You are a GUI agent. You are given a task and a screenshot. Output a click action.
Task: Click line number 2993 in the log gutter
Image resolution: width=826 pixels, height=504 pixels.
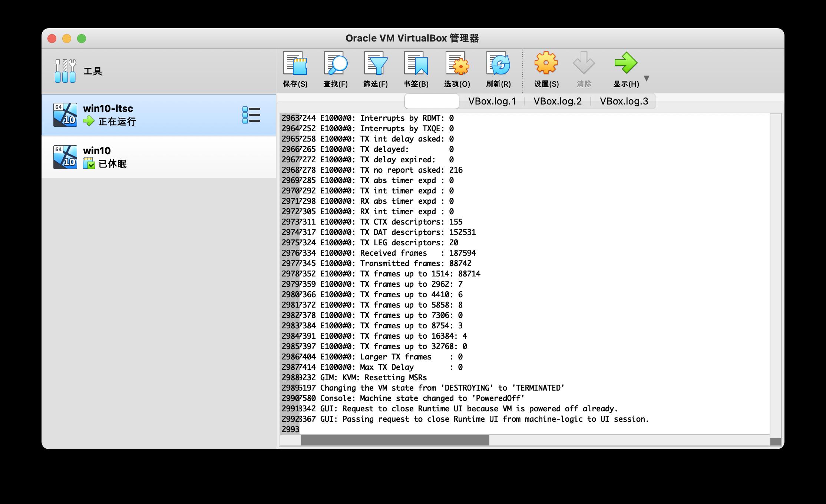point(290,430)
